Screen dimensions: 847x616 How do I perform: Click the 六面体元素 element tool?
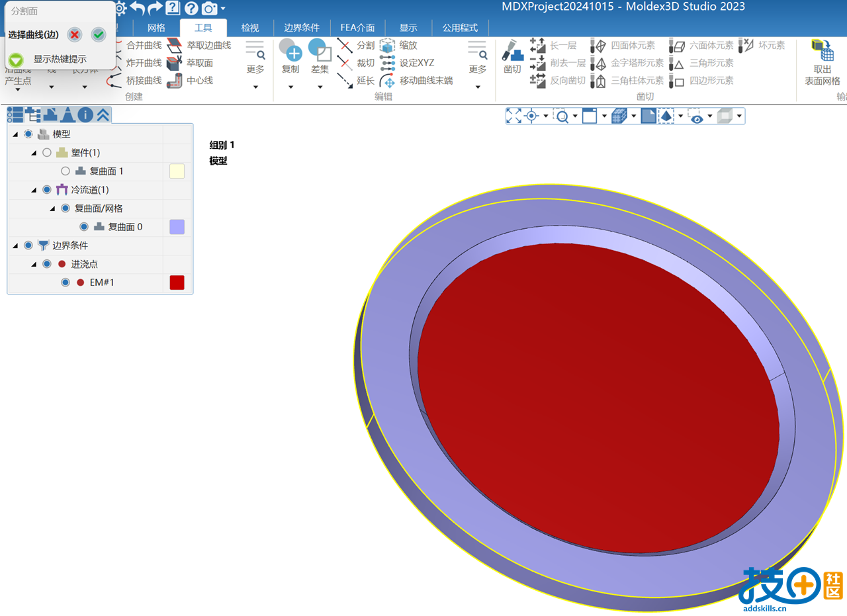click(x=702, y=45)
